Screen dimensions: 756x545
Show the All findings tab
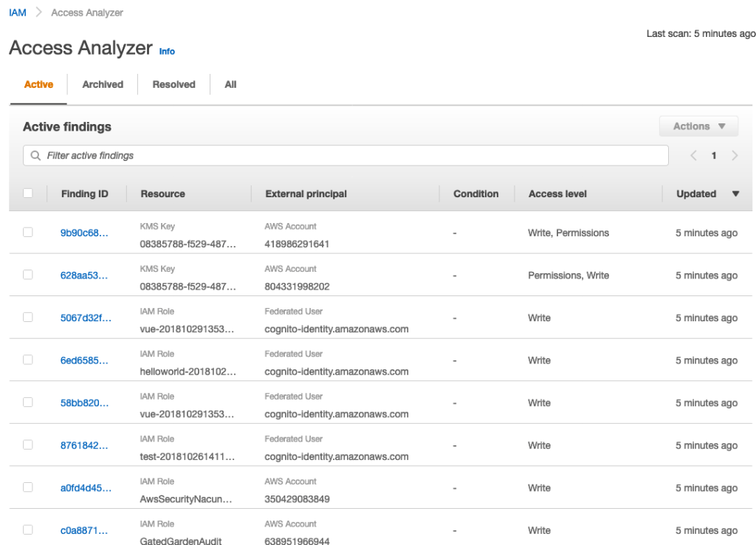(x=230, y=84)
